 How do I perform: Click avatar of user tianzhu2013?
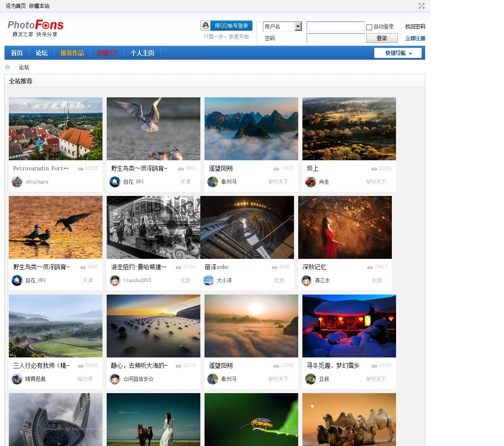pyautogui.click(x=115, y=280)
